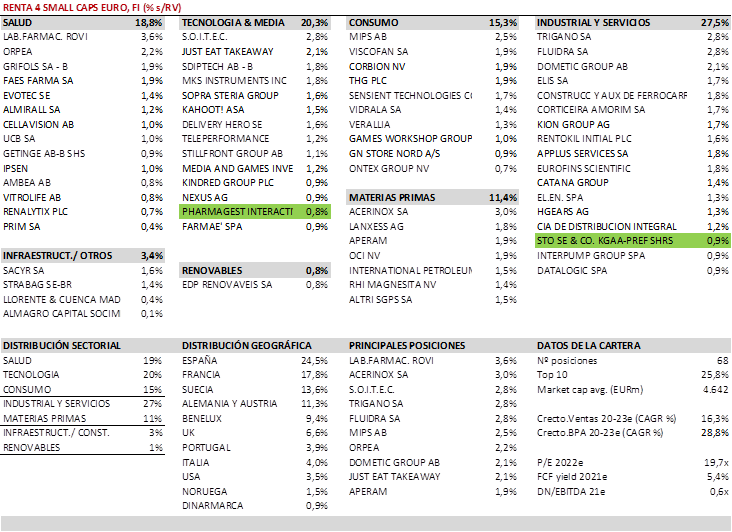Select CORBION NV row
The image size is (732, 532).
pos(433,66)
